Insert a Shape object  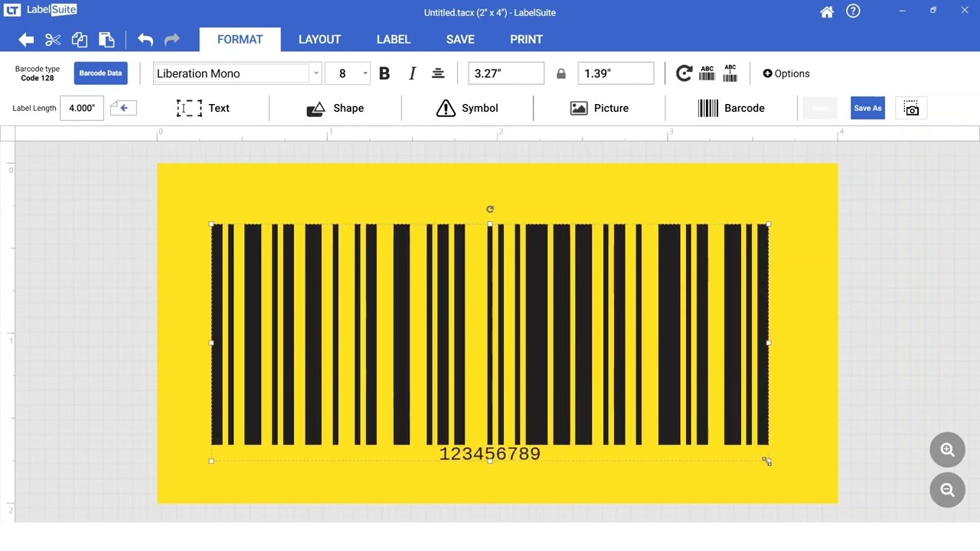click(335, 108)
